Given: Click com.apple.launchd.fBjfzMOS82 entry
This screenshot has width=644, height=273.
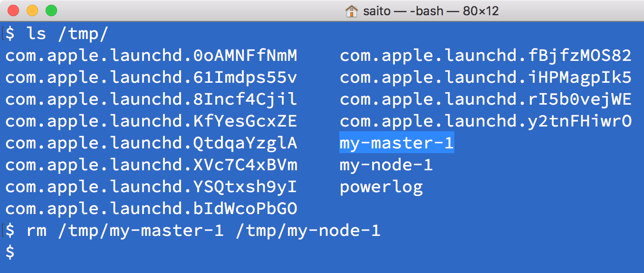Looking at the screenshot, I should coord(486,56).
